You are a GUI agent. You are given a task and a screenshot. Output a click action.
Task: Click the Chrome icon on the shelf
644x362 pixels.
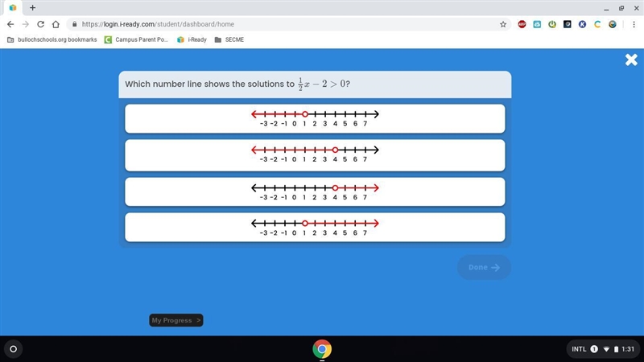[x=322, y=349]
